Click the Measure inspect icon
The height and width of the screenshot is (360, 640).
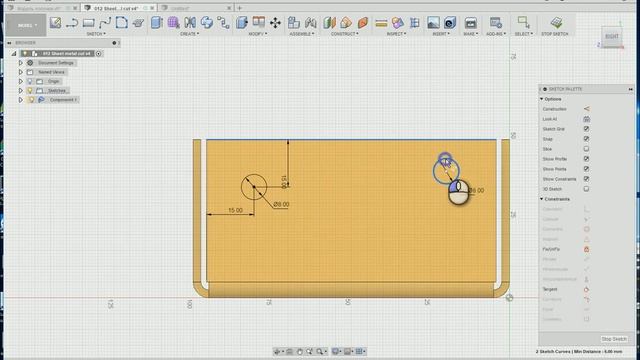[x=381, y=23]
